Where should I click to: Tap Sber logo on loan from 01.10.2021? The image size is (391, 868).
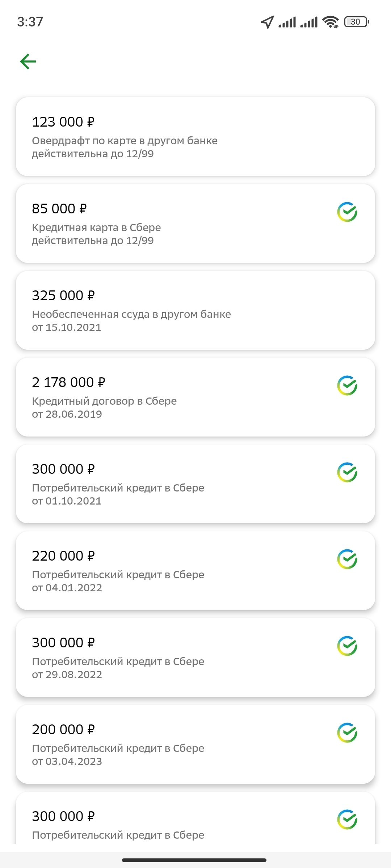coord(347,472)
